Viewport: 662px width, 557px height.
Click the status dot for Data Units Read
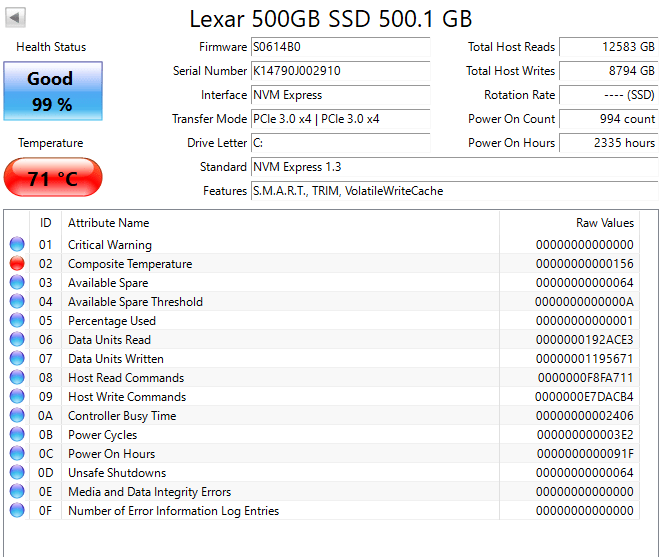(17, 339)
